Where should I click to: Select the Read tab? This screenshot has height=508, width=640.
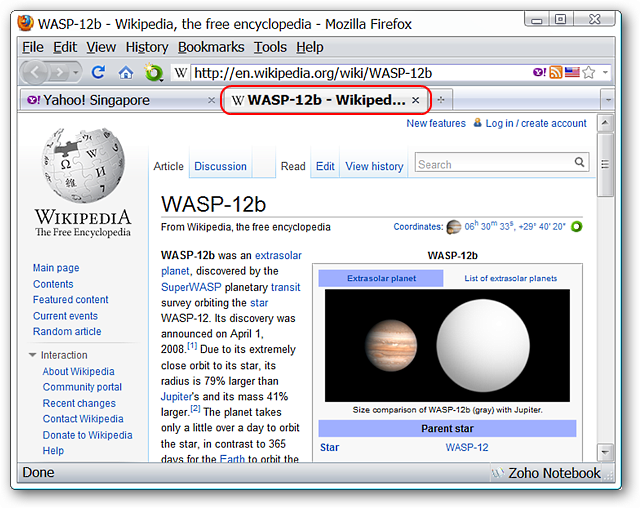tap(293, 166)
